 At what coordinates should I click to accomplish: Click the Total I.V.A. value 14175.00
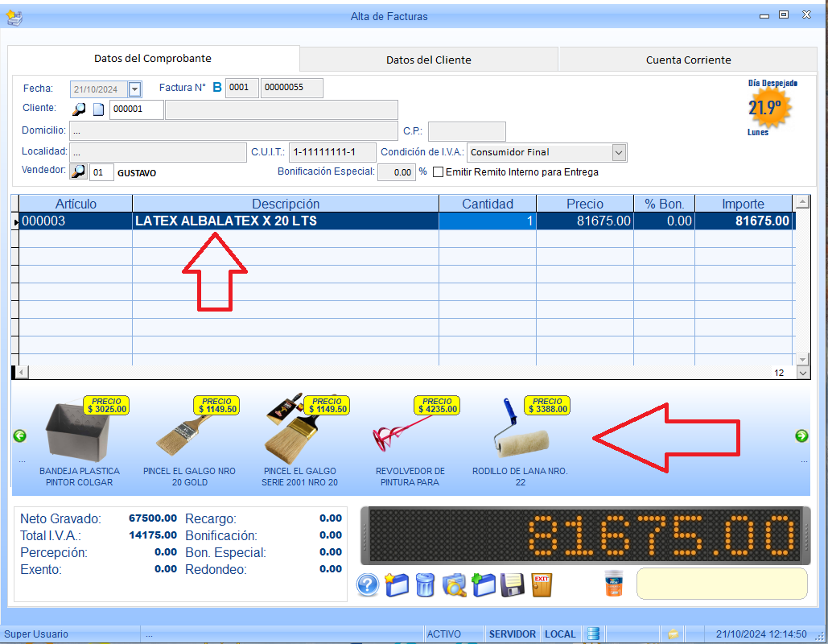pyautogui.click(x=153, y=535)
